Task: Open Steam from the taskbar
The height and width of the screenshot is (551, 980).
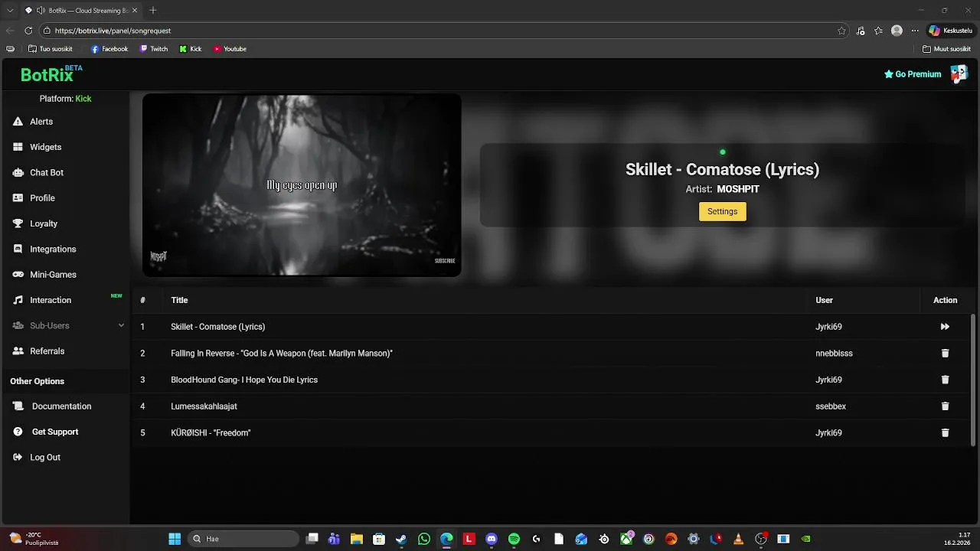Action: [401, 539]
